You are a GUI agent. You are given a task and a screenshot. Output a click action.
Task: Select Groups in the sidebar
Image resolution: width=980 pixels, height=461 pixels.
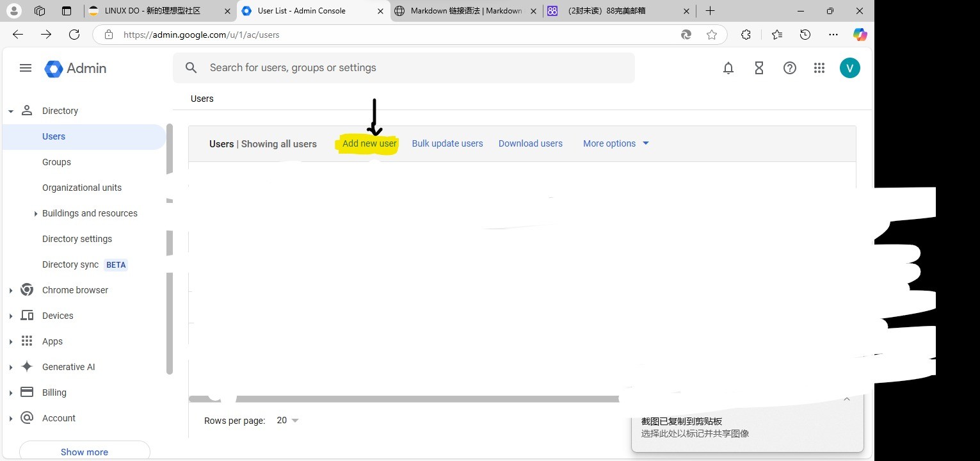(56, 162)
